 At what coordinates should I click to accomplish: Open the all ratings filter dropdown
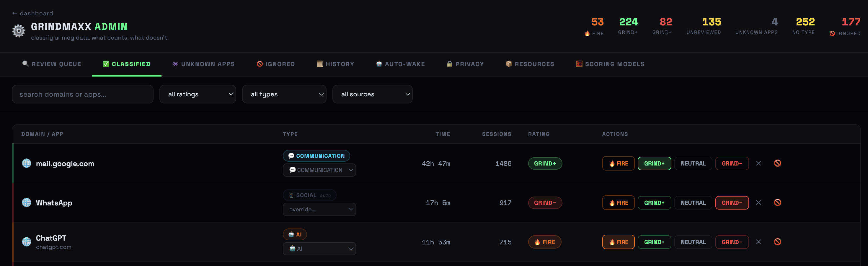click(x=198, y=94)
